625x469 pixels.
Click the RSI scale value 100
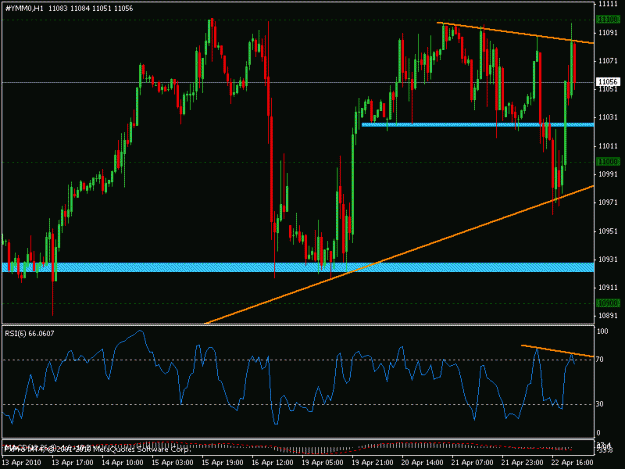[603, 332]
